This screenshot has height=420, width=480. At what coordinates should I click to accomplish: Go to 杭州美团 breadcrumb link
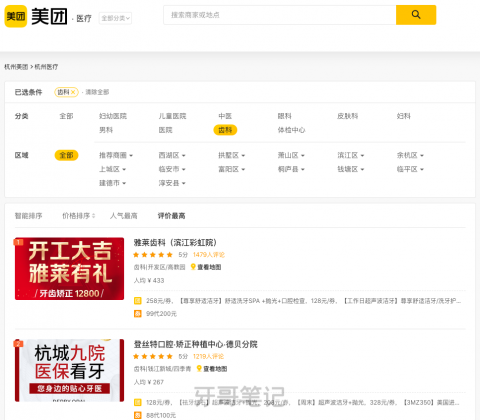point(16,67)
